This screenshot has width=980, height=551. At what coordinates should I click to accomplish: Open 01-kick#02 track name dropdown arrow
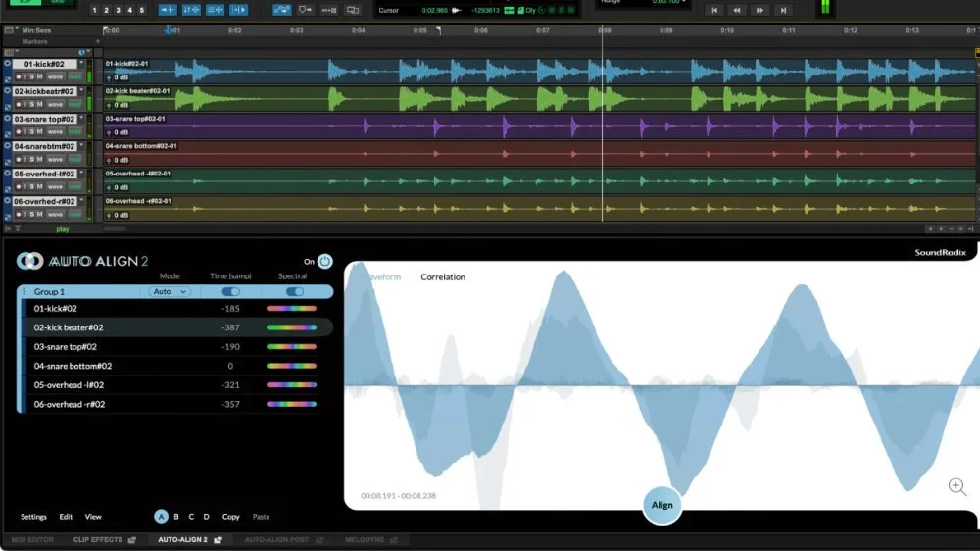point(81,63)
